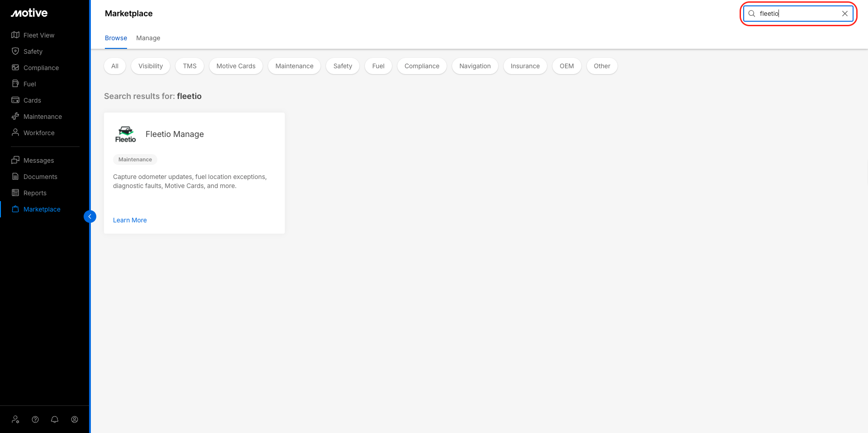Open Maintenance menu item in sidebar

pos(42,117)
